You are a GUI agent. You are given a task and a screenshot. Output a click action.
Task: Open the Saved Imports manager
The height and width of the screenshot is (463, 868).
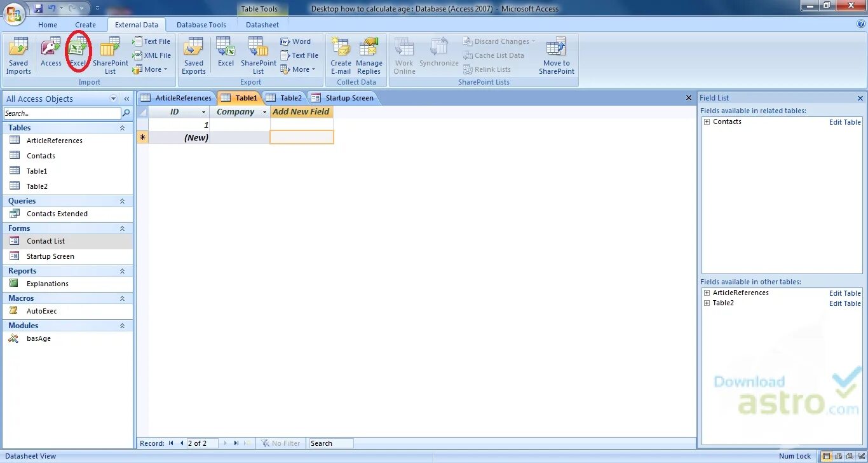[18, 55]
